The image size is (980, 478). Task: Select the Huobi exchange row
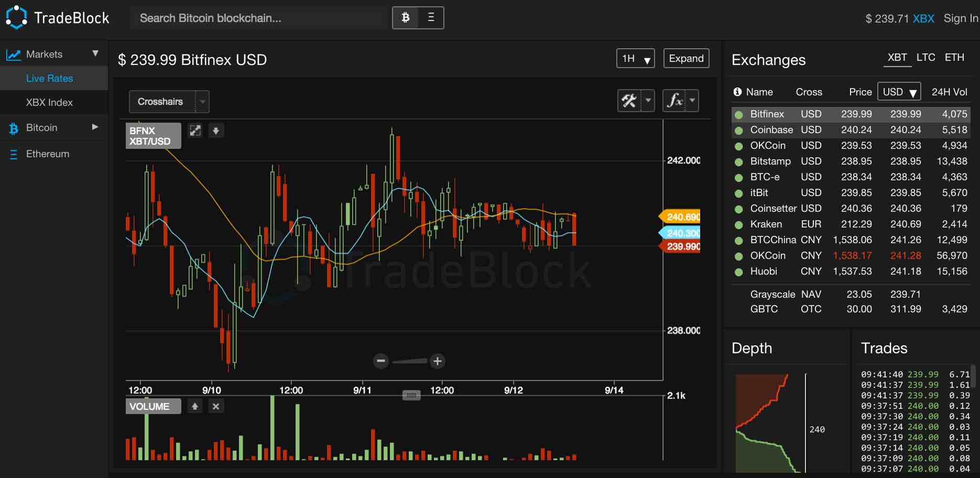tap(851, 271)
